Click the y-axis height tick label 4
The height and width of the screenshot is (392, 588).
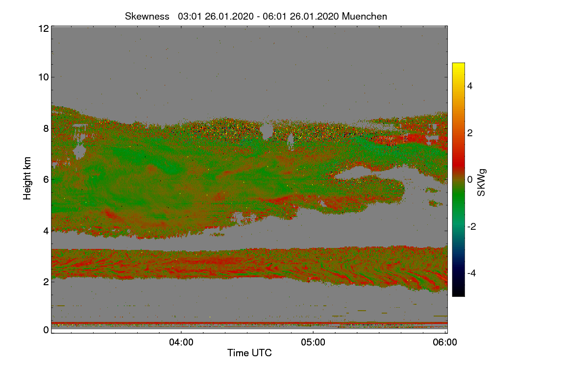pos(46,230)
